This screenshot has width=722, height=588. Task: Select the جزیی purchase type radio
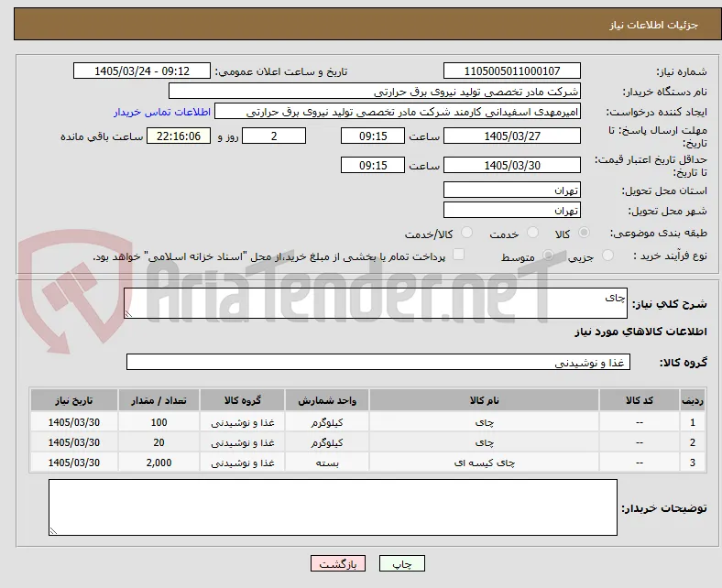[x=607, y=256]
